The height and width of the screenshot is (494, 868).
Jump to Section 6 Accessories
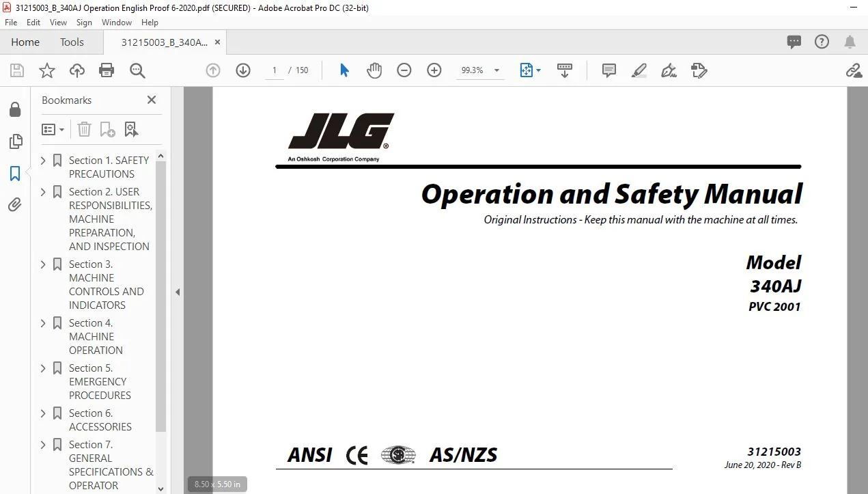[x=100, y=420]
